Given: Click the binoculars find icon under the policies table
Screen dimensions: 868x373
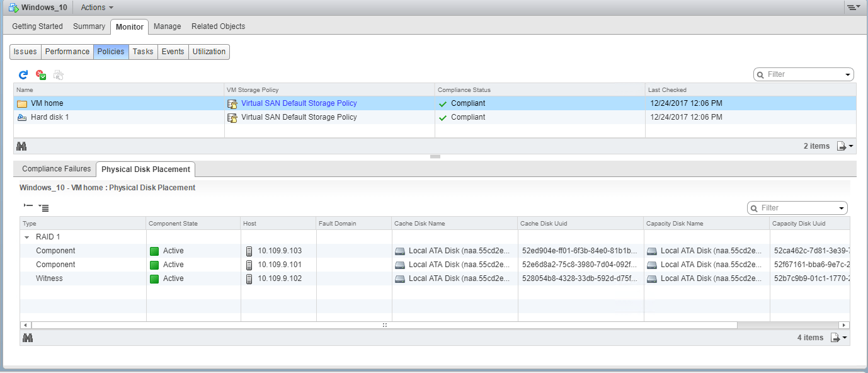Looking at the screenshot, I should tap(21, 146).
